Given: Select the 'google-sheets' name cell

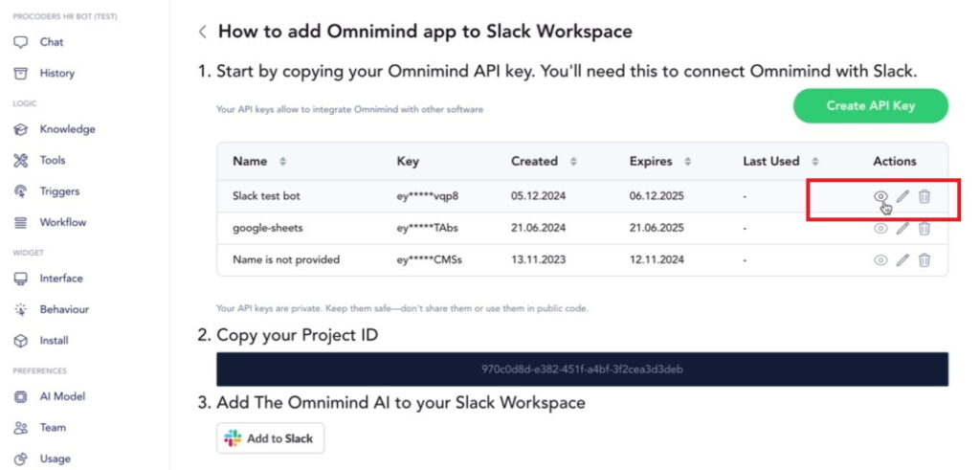Looking at the screenshot, I should (x=268, y=228).
